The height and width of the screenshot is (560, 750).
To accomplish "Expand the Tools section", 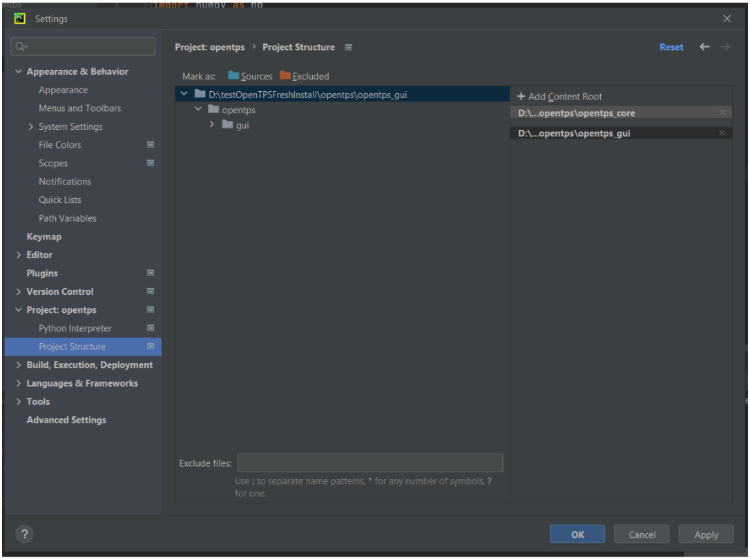I will point(19,402).
